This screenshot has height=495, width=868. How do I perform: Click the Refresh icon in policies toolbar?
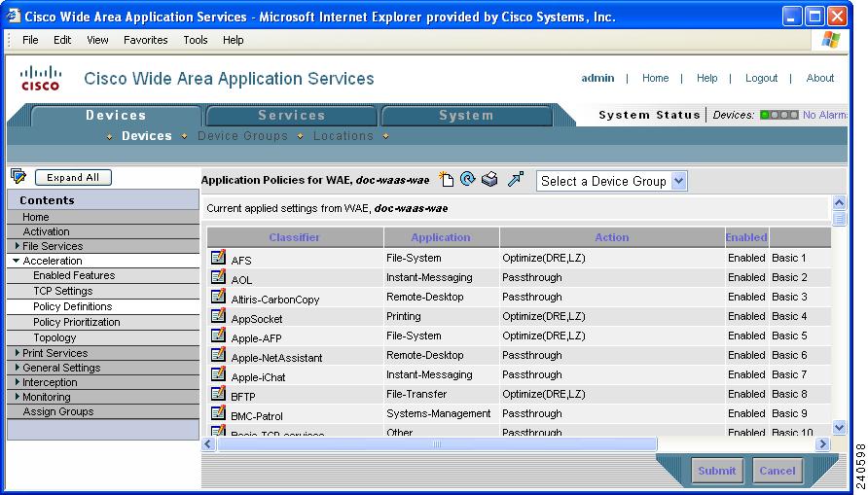click(468, 179)
